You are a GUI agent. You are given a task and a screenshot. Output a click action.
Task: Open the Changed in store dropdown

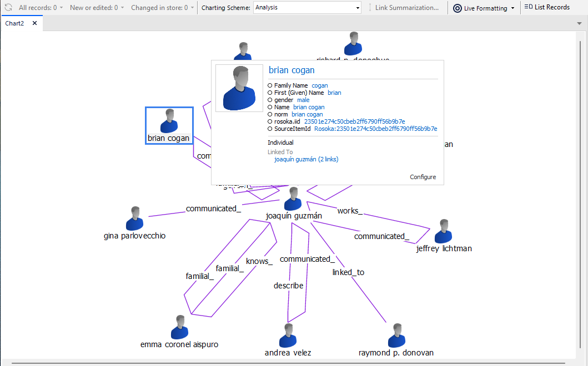(x=162, y=8)
